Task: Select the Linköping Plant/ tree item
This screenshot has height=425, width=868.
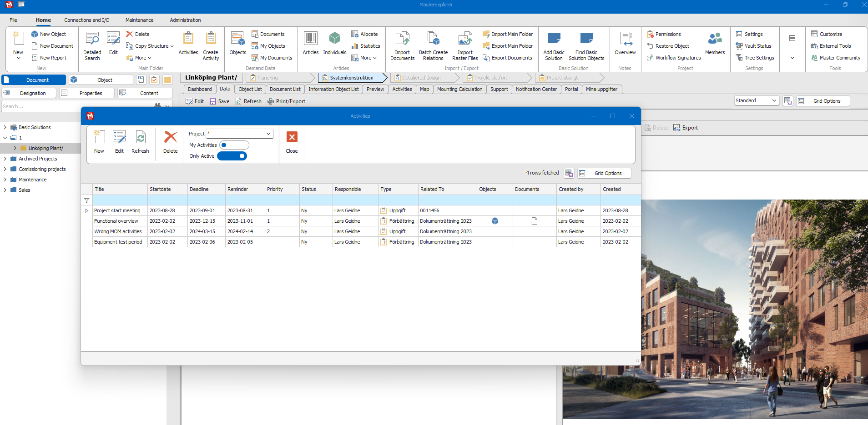Action: [45, 148]
